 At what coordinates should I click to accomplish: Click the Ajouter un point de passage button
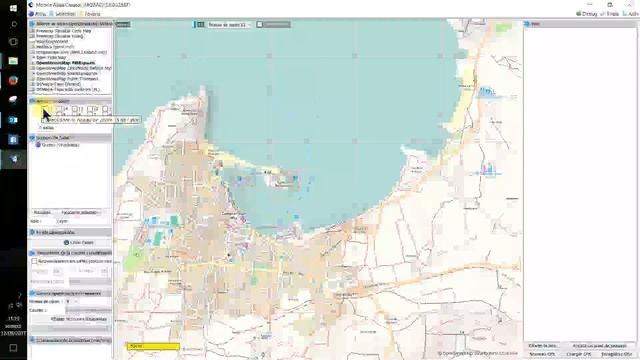[x=600, y=346]
